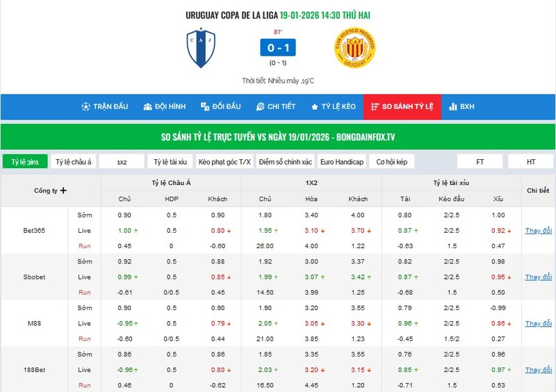Select the 1x2 odds filter
The image size is (556, 392).
pos(122,161)
